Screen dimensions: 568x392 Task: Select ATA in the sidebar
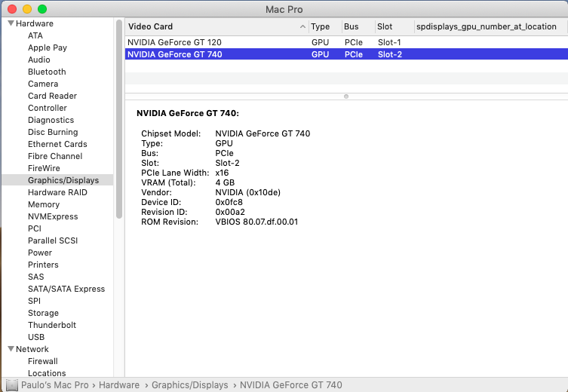[x=35, y=35]
